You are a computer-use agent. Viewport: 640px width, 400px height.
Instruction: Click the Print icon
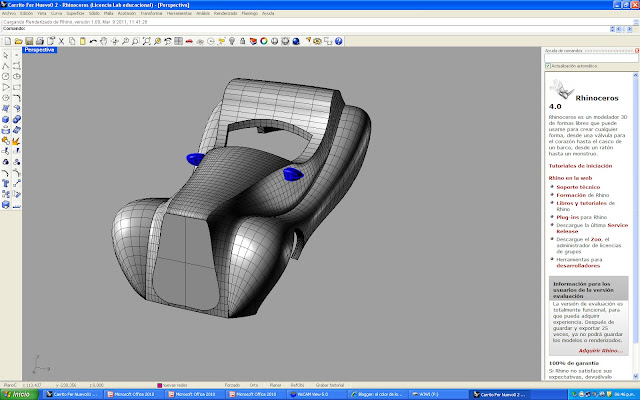point(40,41)
